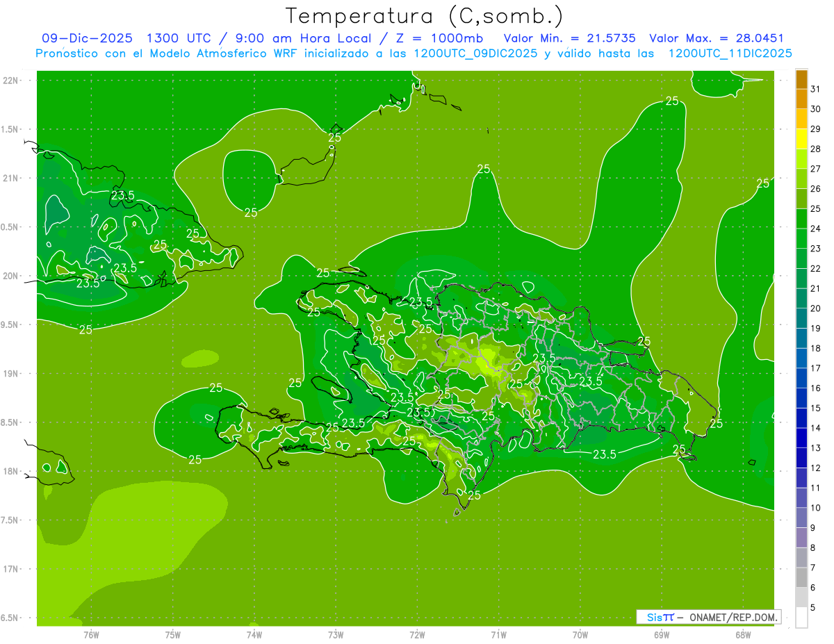Image resolution: width=834 pixels, height=644 pixels.
Task: Click the "1300 UTC" time text
Action: pos(179,38)
